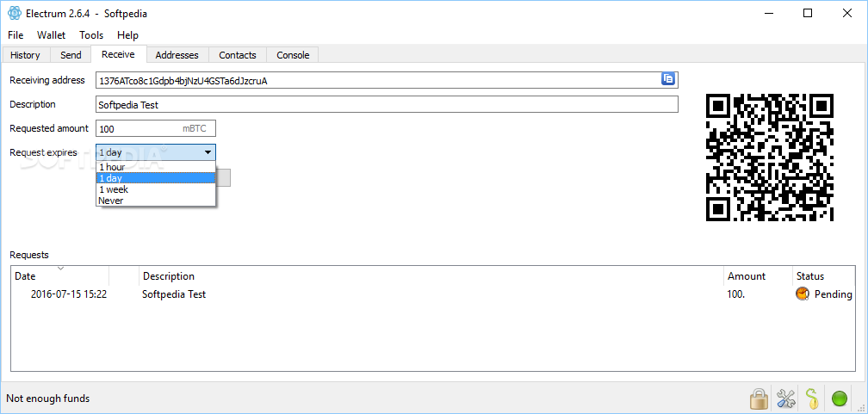Click the password lock icon in status bar
The image size is (868, 414).
pyautogui.click(x=759, y=398)
